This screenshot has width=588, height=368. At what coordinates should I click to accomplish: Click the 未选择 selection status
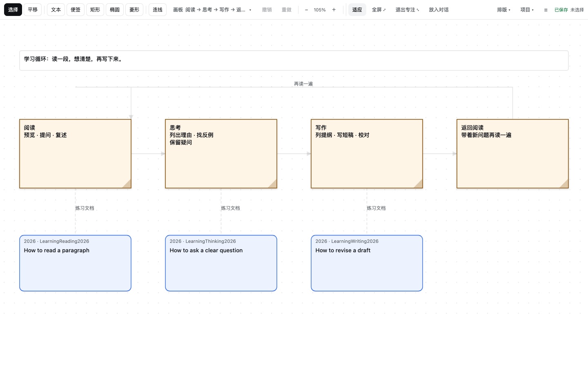point(577,10)
